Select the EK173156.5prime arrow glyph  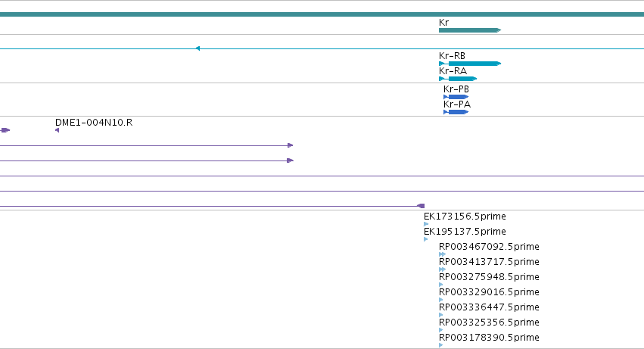(x=426, y=224)
